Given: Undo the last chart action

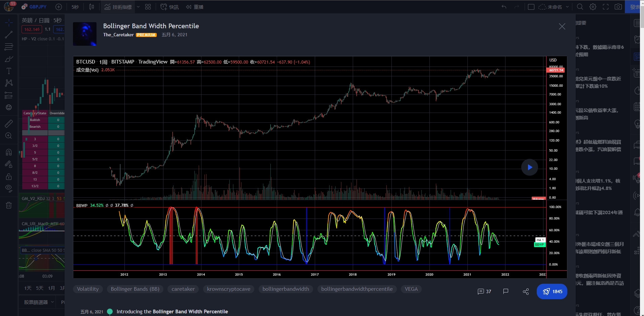Looking at the screenshot, I should point(504,7).
